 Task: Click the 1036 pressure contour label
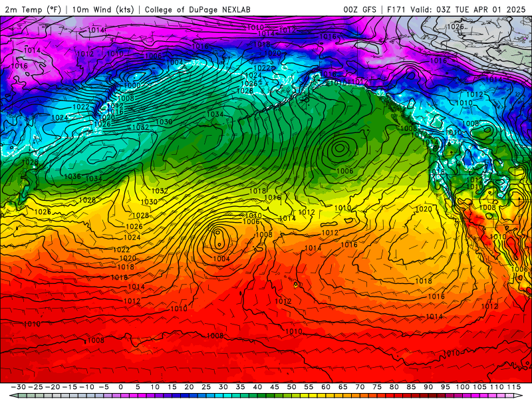pos(72,176)
